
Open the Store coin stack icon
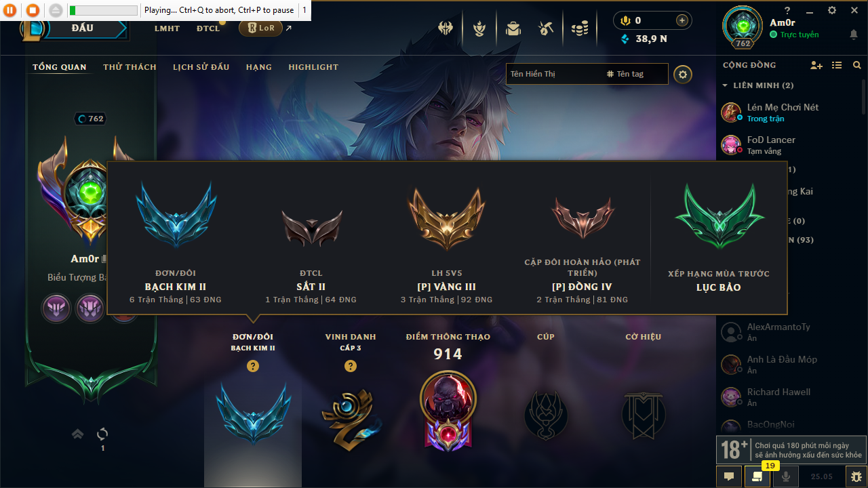tap(580, 29)
